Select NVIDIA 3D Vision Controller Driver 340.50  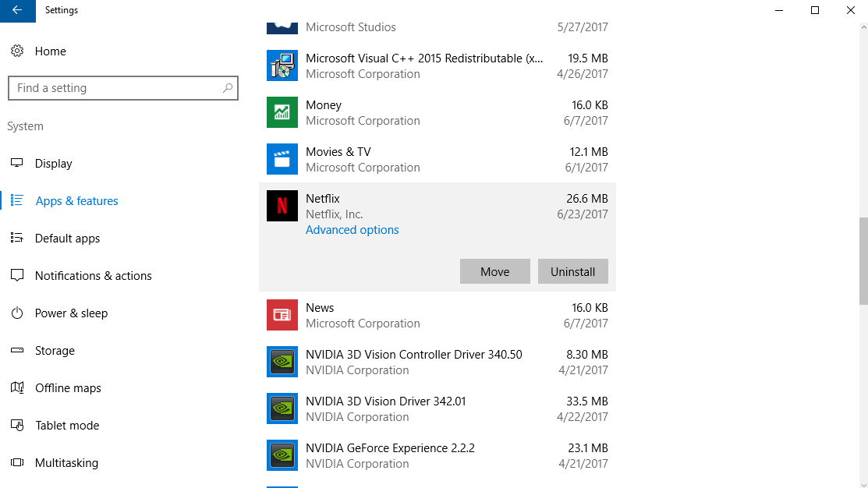tap(413, 355)
